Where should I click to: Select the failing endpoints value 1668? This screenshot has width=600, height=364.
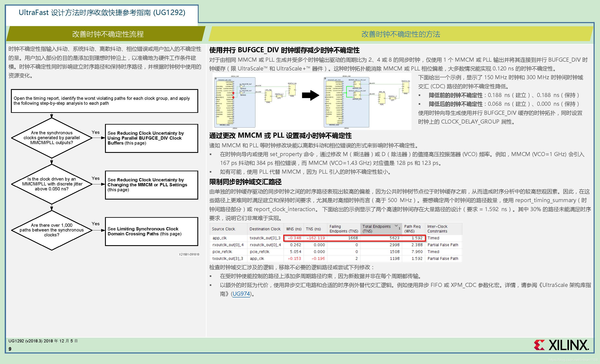pos(353,238)
